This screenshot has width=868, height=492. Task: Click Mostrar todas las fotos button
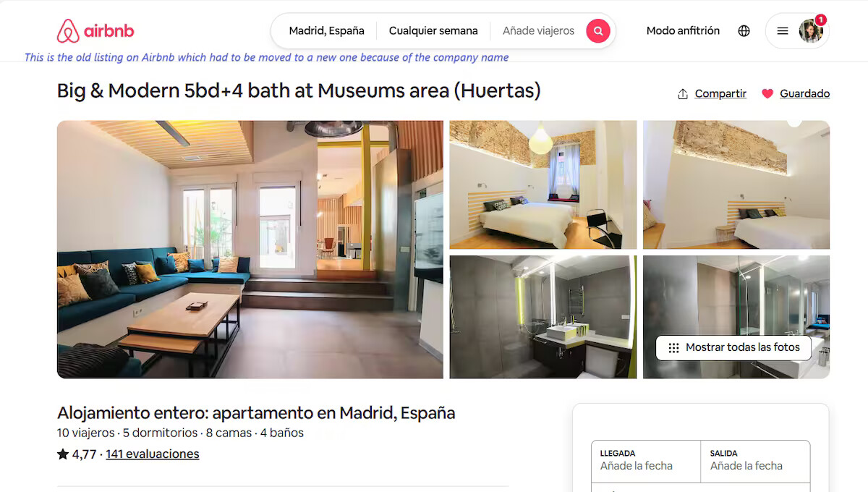733,348
